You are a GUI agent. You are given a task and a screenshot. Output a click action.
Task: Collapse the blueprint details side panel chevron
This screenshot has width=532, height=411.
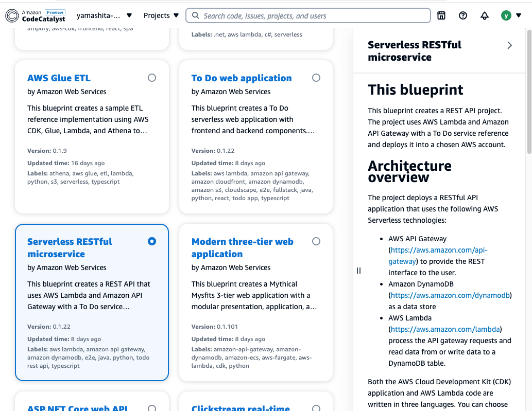pos(509,45)
